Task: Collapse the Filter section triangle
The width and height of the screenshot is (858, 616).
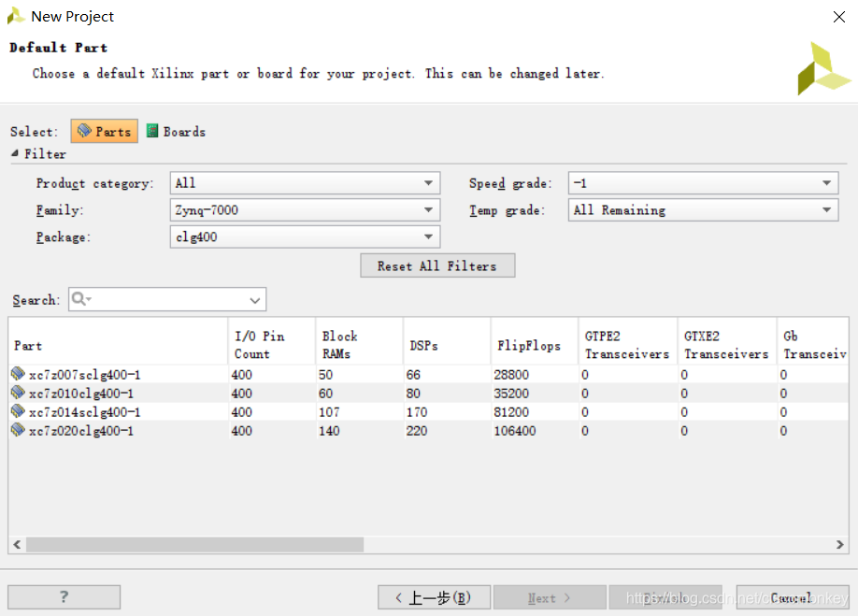Action: pyautogui.click(x=15, y=153)
